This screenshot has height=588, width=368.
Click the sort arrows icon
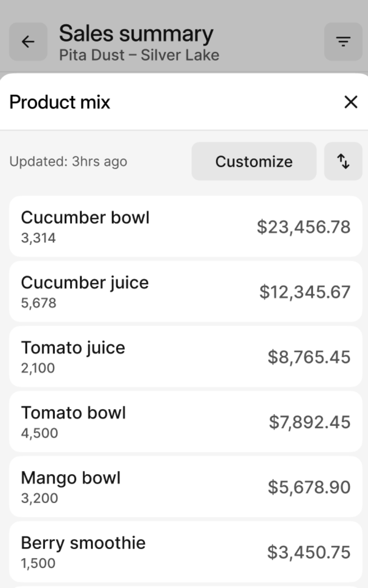pyautogui.click(x=343, y=161)
